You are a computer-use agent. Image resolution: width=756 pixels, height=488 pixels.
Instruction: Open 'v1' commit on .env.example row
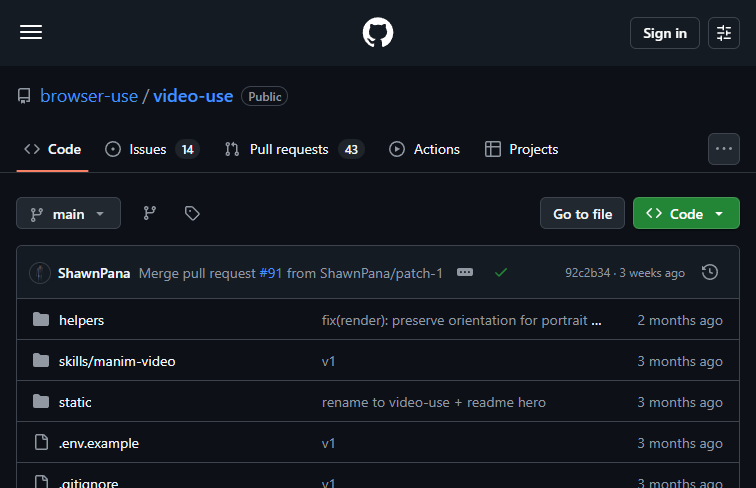tap(328, 443)
